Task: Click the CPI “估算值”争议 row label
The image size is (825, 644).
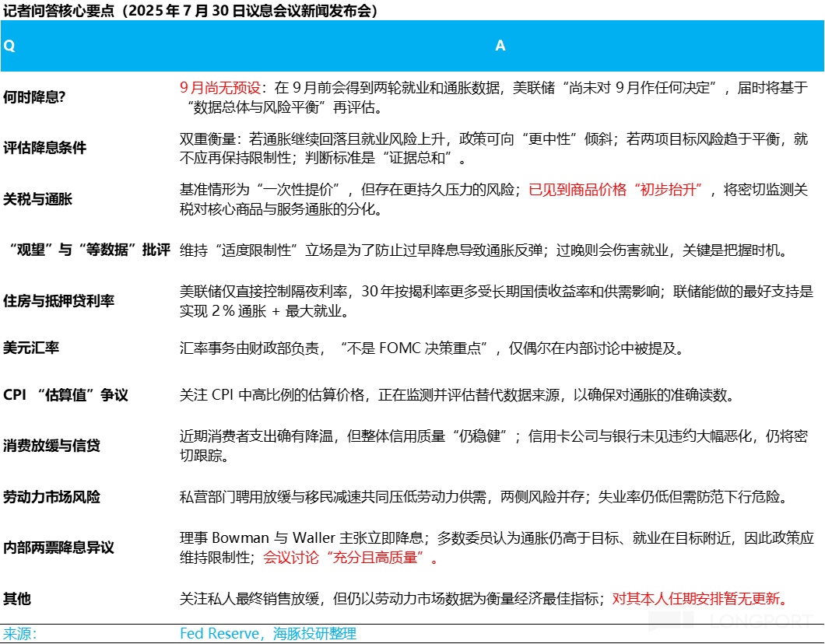Action: [x=65, y=395]
